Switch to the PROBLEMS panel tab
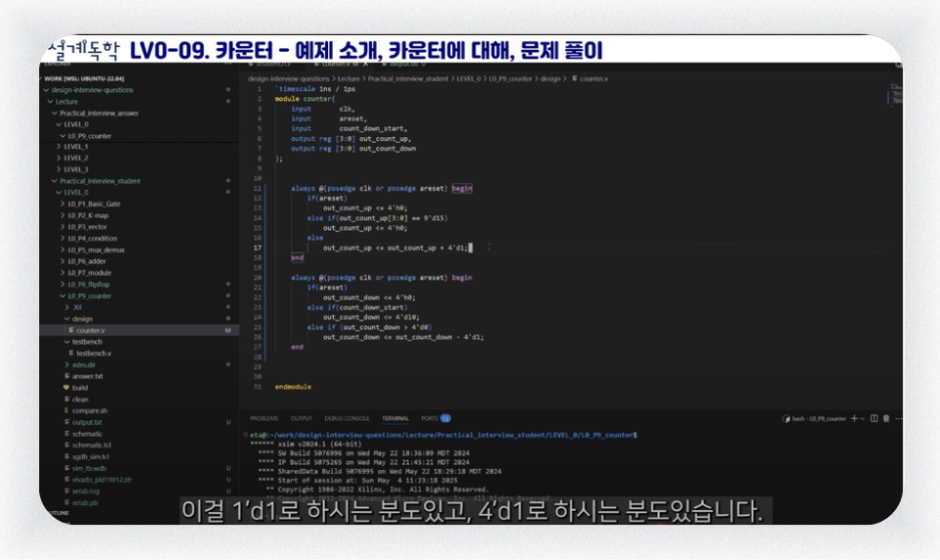Image resolution: width=940 pixels, height=560 pixels. coord(264,418)
